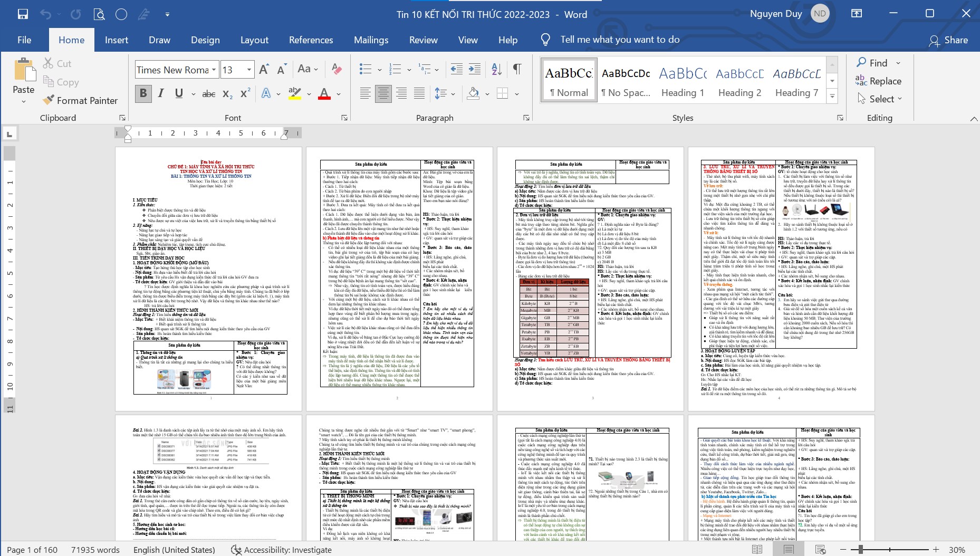Open the Clipboard pane launcher
This screenshot has height=556, width=980.
click(x=122, y=118)
